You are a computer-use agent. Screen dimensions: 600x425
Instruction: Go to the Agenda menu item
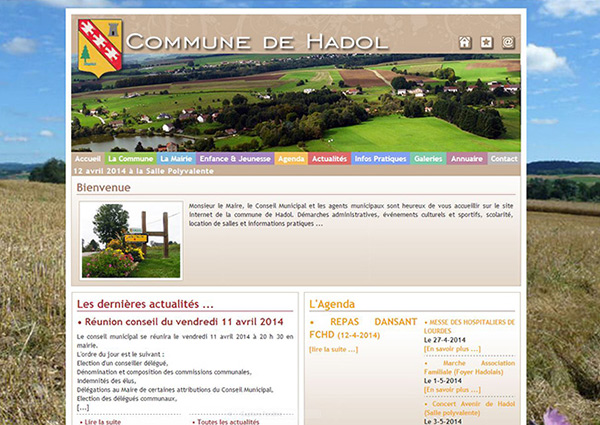click(x=291, y=159)
